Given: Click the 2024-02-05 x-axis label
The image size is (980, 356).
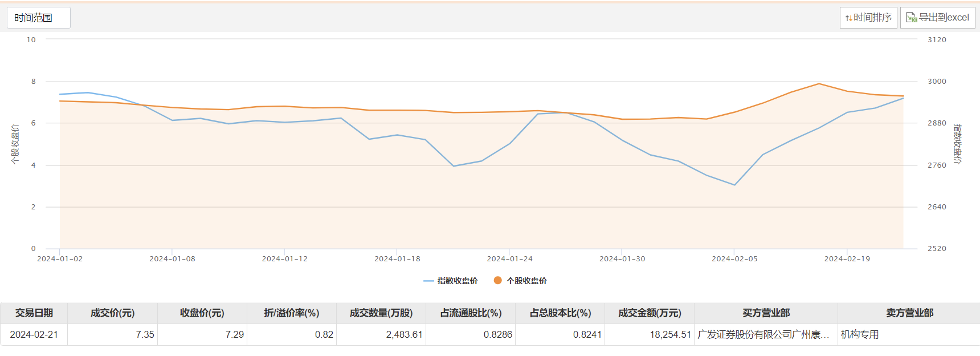Looking at the screenshot, I should (x=734, y=259).
